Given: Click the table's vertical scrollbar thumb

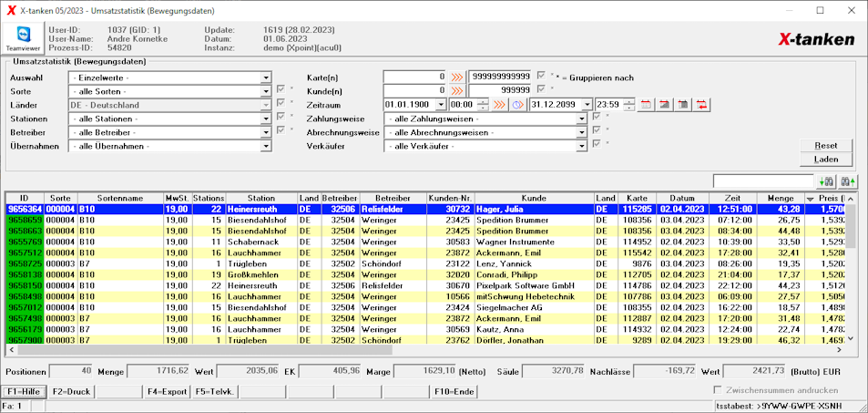Looking at the screenshot, I should tap(851, 225).
